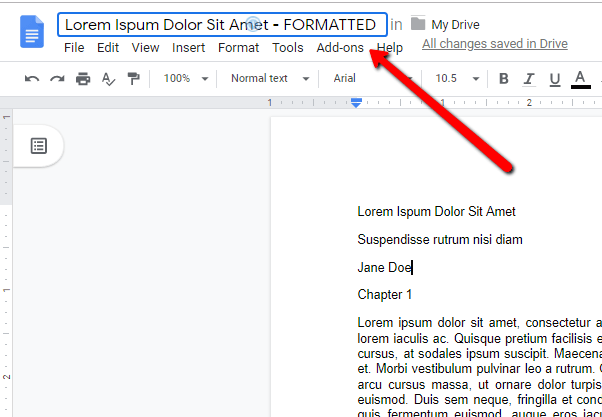Click the Lorem Ispum Dolor Sit Amet line
The height and width of the screenshot is (417, 602).
437,212
